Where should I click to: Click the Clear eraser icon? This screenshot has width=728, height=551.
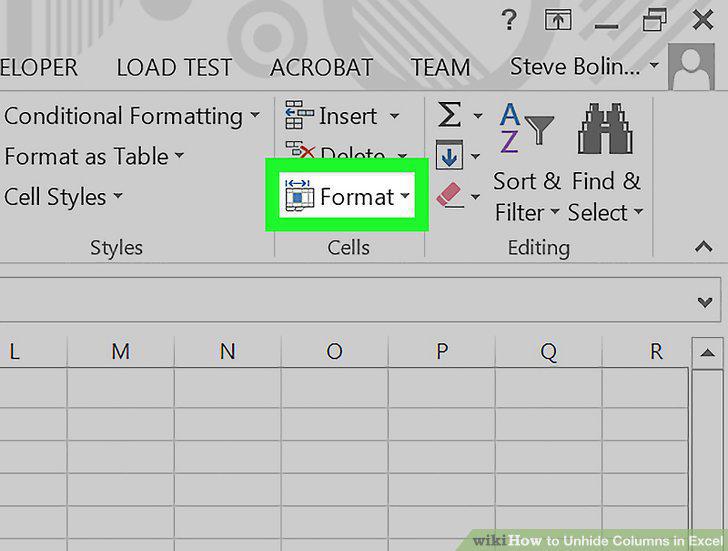pyautogui.click(x=449, y=195)
